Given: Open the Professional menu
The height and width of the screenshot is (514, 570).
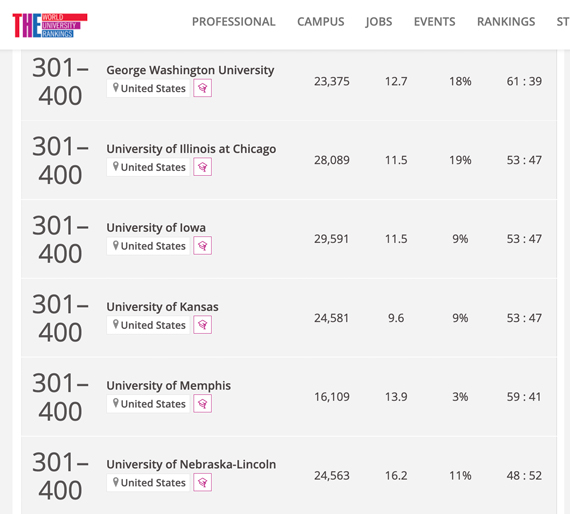Looking at the screenshot, I should (233, 22).
